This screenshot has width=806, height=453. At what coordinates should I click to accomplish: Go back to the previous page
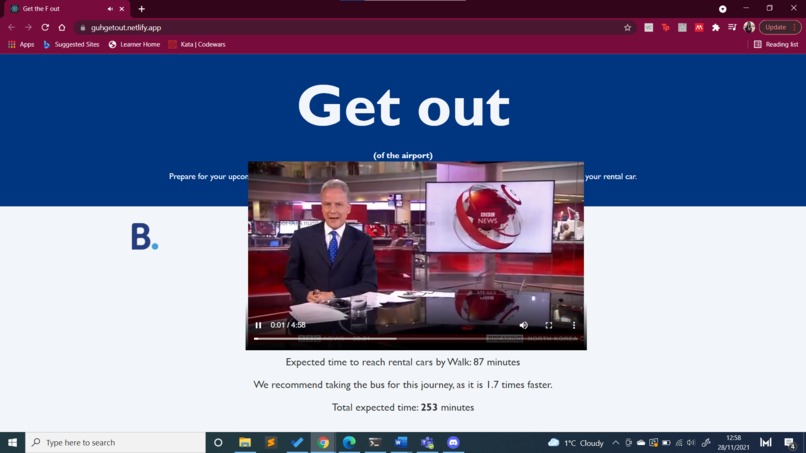(x=11, y=27)
